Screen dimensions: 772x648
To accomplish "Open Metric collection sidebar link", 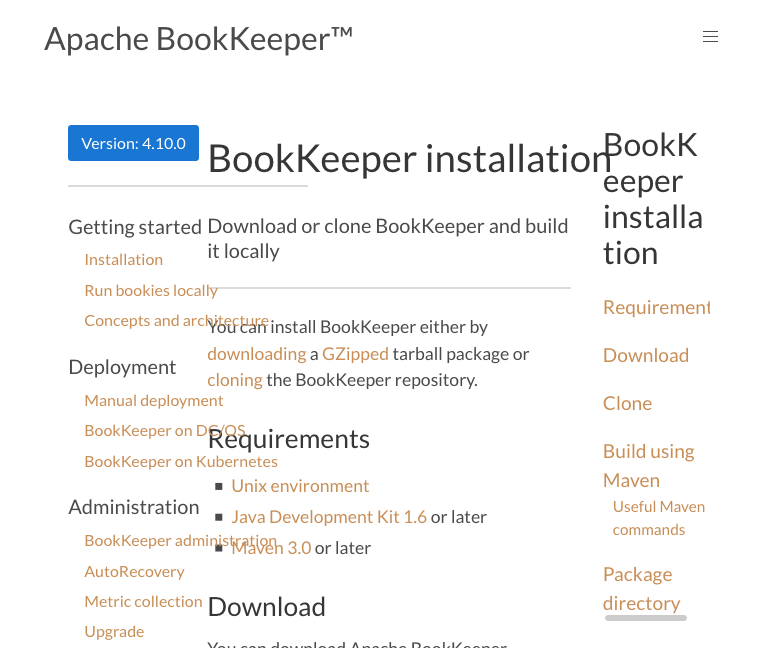I will point(143,602).
